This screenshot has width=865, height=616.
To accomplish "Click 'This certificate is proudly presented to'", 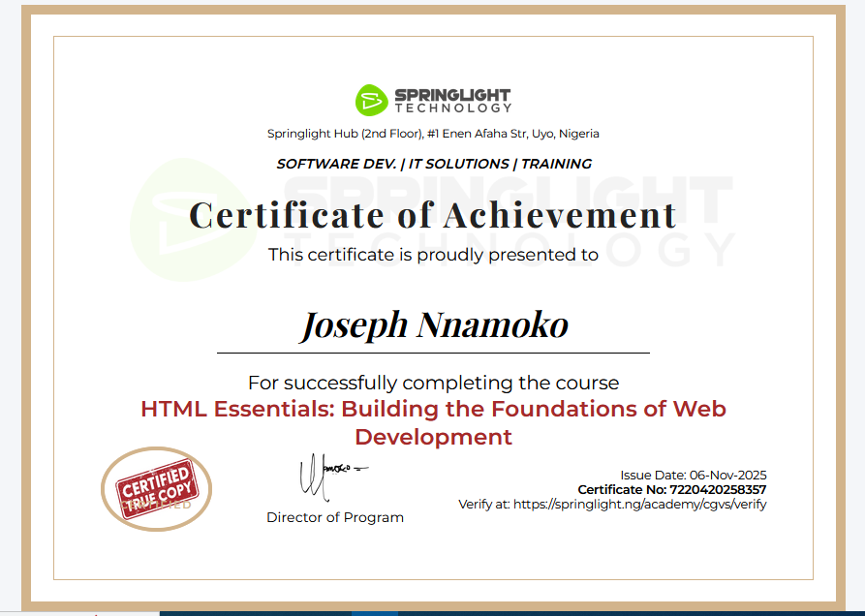I will point(433,255).
